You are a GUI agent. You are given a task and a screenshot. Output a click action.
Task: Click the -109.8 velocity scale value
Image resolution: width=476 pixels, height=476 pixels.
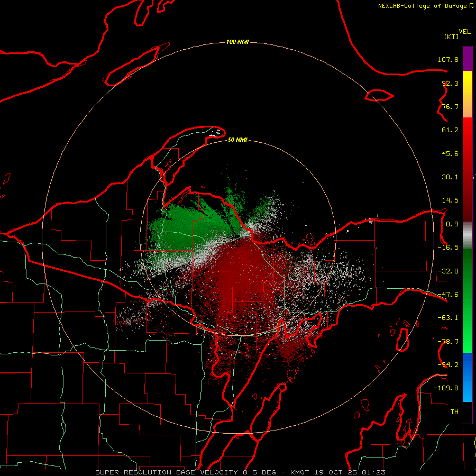coord(446,388)
